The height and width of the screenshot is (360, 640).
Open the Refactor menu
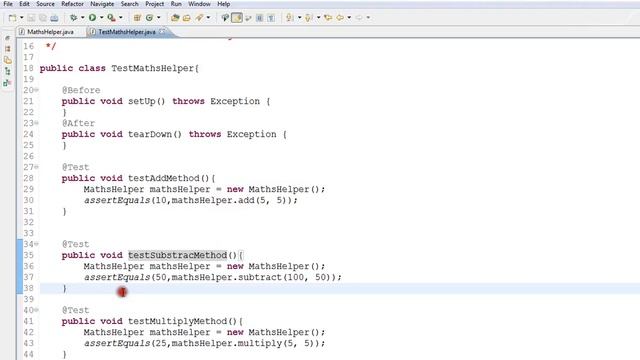point(72,4)
